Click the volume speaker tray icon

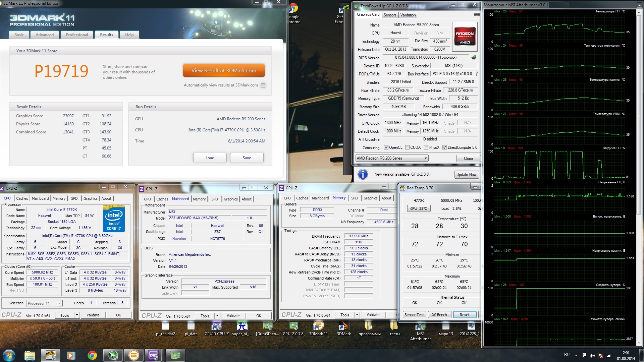[592, 356]
